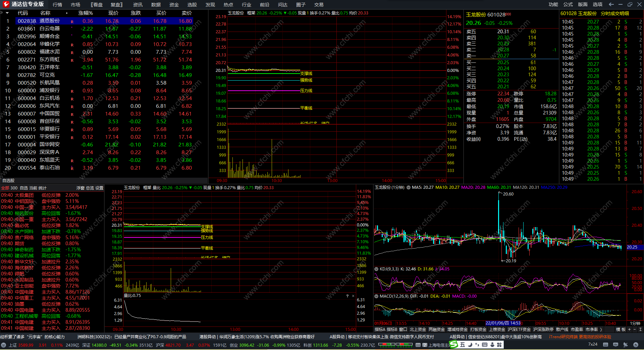Click the double-chevron at the list's top left
644x350 pixels.
coord(2,13)
